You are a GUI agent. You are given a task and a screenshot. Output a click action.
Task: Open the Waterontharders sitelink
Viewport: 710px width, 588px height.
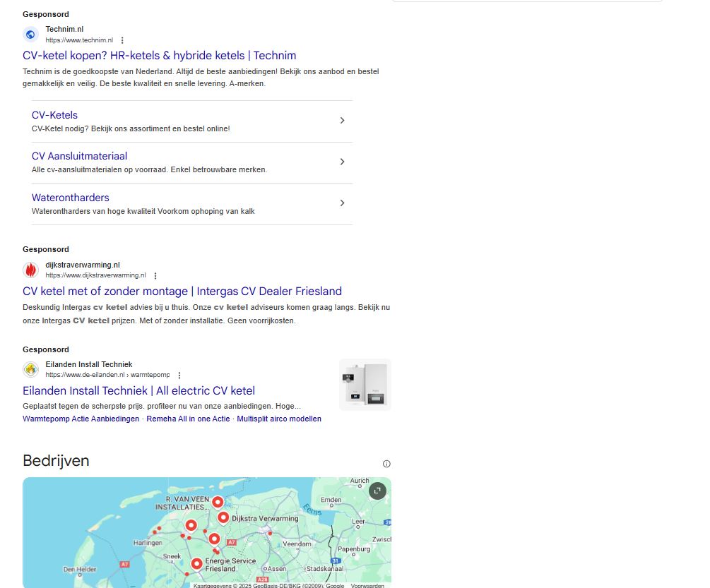(70, 198)
